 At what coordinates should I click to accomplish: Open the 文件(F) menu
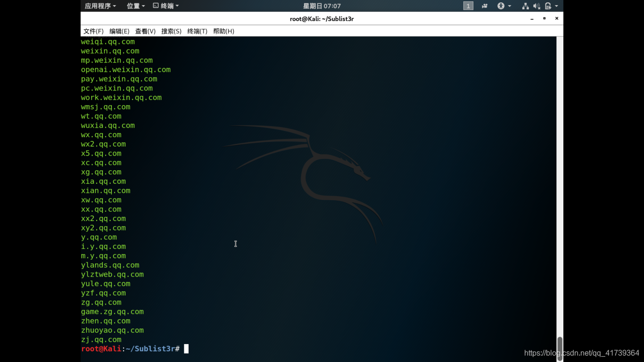tap(93, 31)
